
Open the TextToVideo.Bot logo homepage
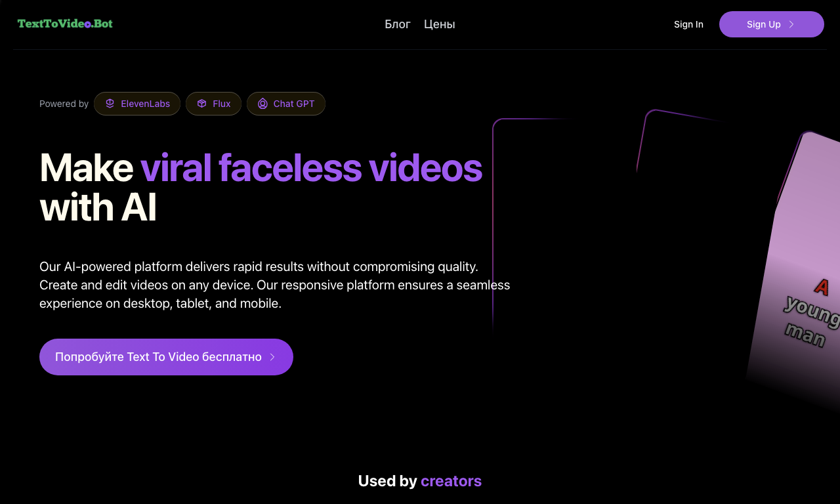pos(65,24)
